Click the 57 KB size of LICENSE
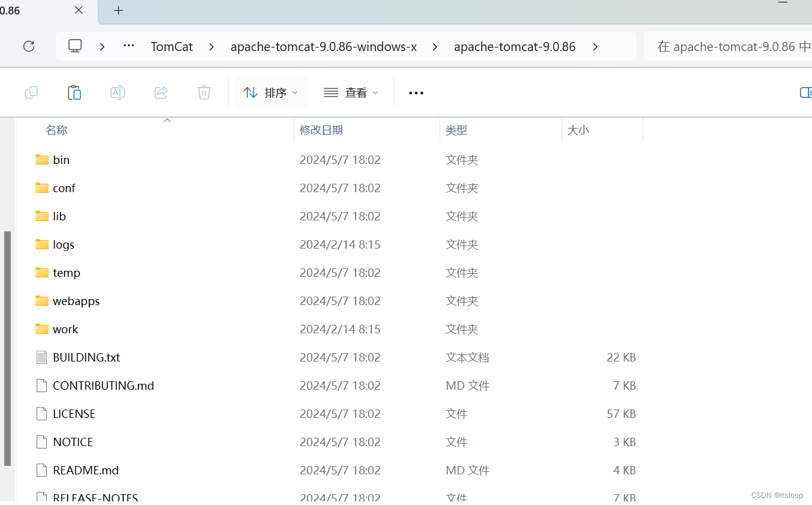Viewport: 812px width, 505px height. [x=621, y=414]
